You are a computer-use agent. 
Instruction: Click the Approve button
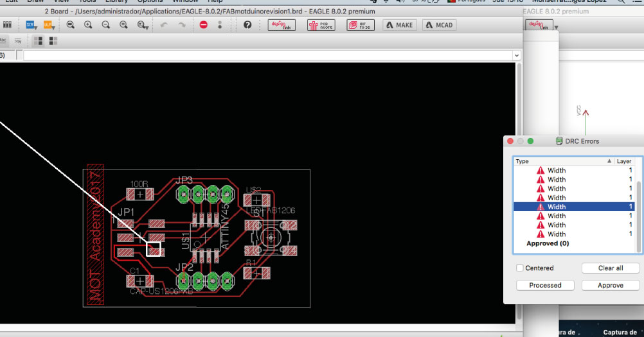(x=611, y=286)
